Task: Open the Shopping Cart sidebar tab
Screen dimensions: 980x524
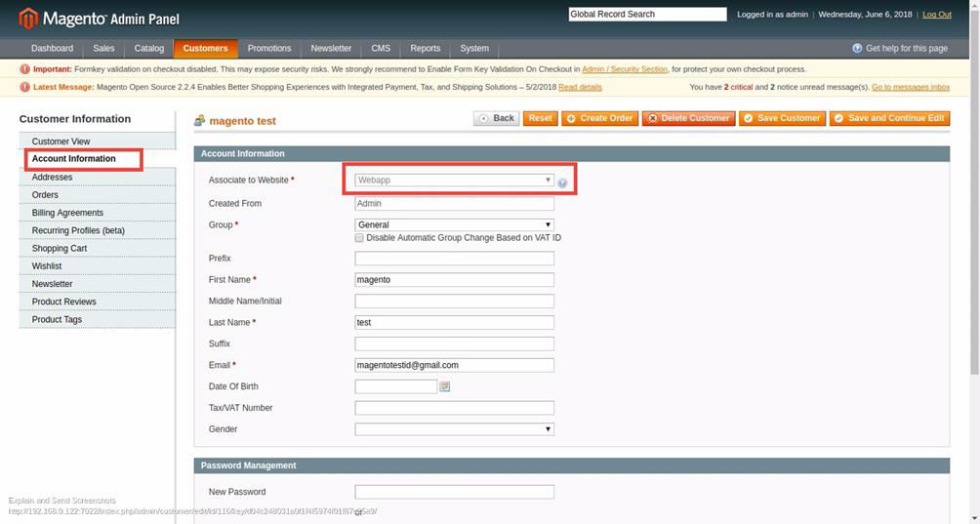Action: coord(60,249)
